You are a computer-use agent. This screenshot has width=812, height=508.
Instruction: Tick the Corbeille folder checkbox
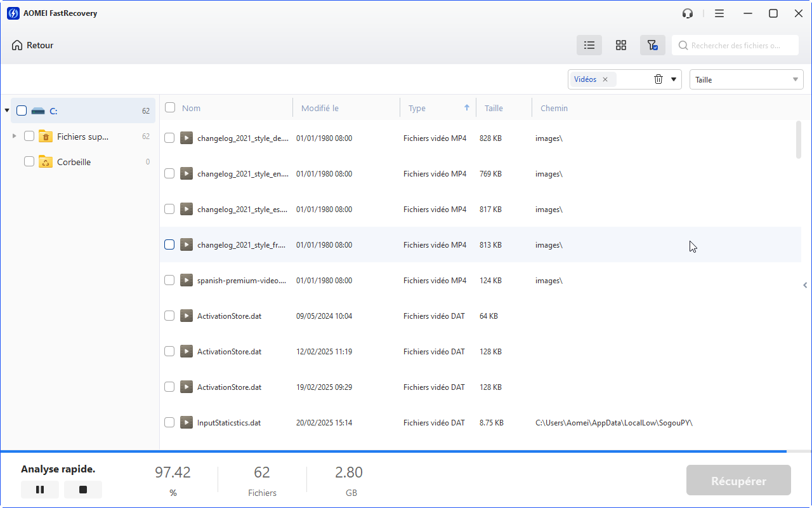pos(29,162)
